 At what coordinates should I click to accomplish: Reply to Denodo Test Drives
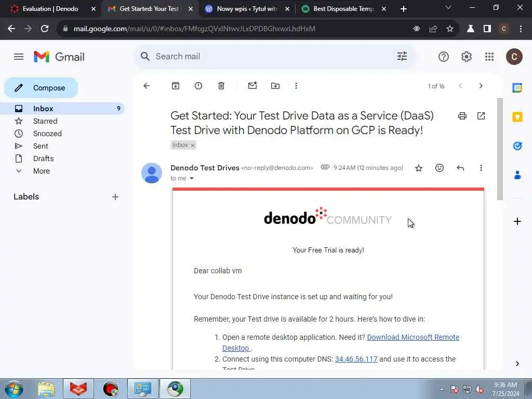point(460,168)
